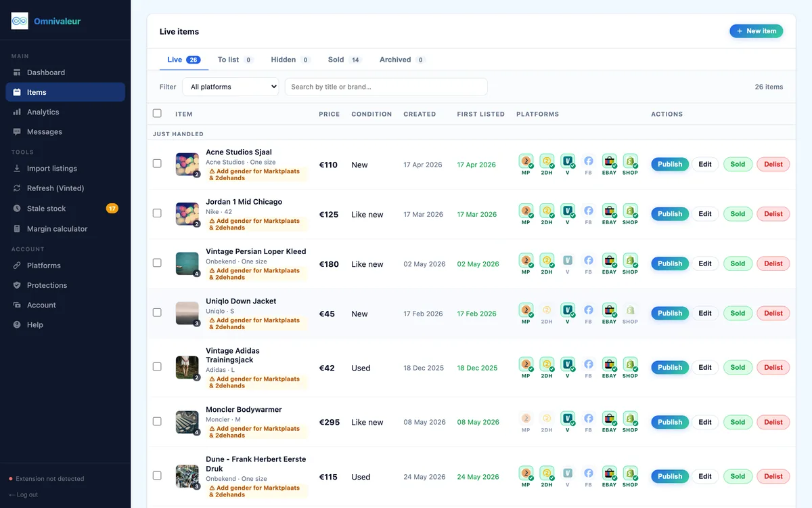Tick checkbox for Moncler Bodywarmer

point(157,421)
